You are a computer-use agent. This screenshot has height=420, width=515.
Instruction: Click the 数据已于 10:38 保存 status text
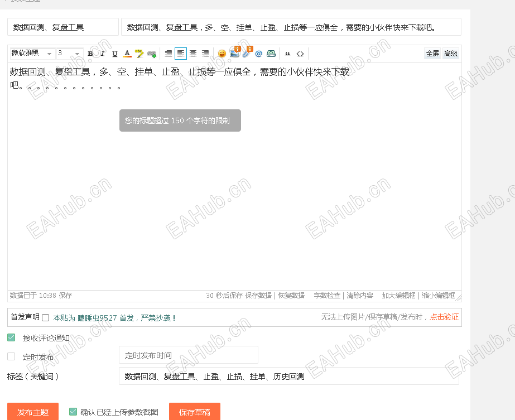coord(41,296)
